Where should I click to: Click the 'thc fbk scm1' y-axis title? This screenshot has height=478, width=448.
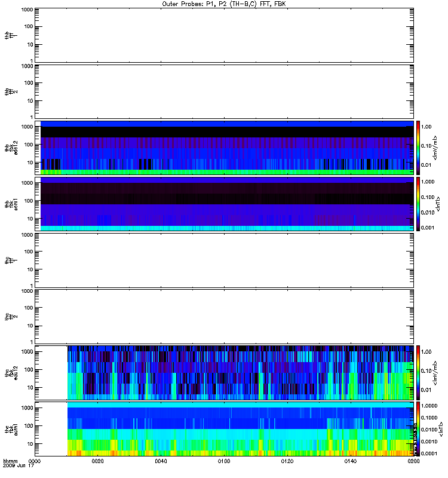coord(11,429)
